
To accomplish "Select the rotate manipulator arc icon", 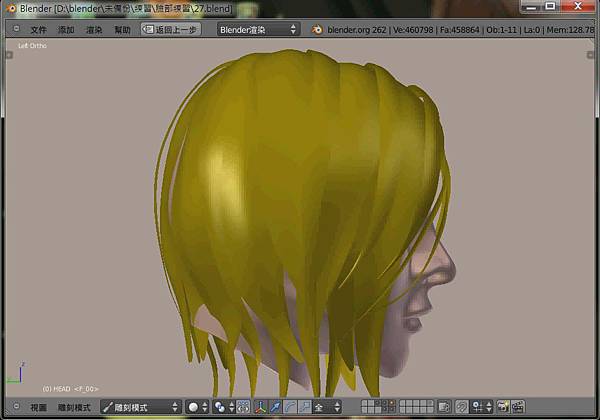I will point(290,407).
